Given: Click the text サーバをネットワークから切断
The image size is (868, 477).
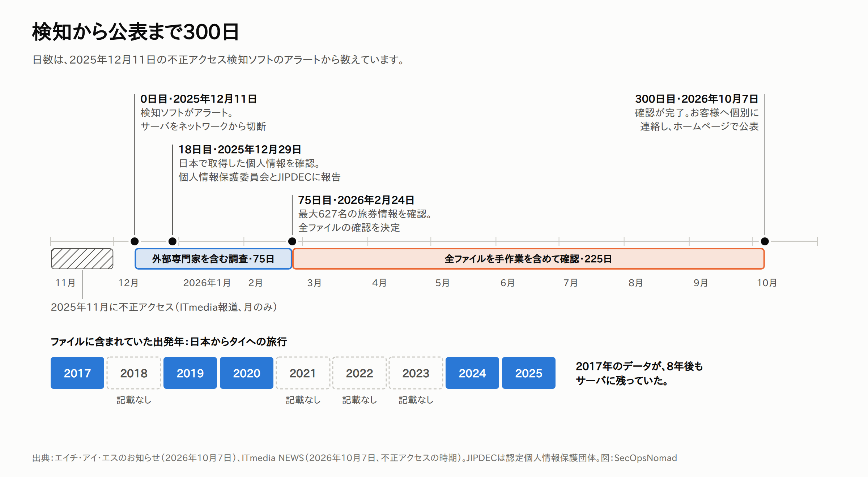Looking at the screenshot, I should pos(203,126).
